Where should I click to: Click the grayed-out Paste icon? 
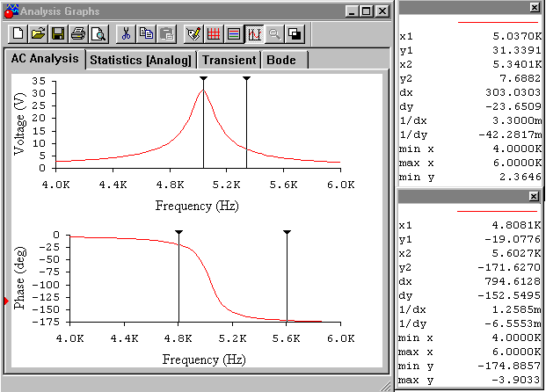(x=166, y=33)
